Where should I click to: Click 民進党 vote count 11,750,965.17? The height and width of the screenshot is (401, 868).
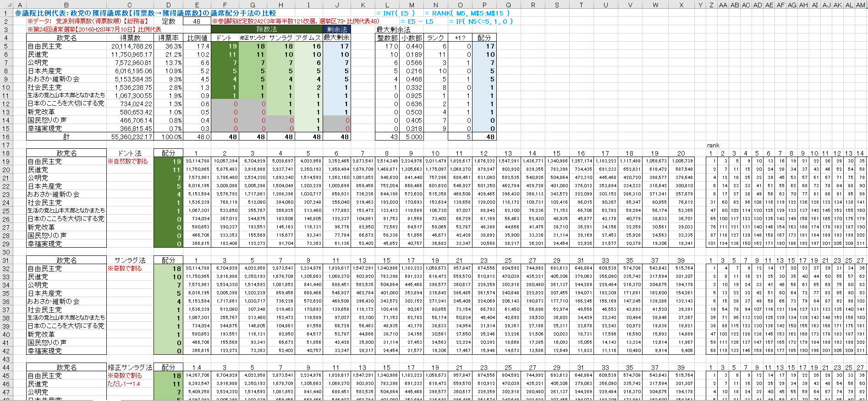130,54
